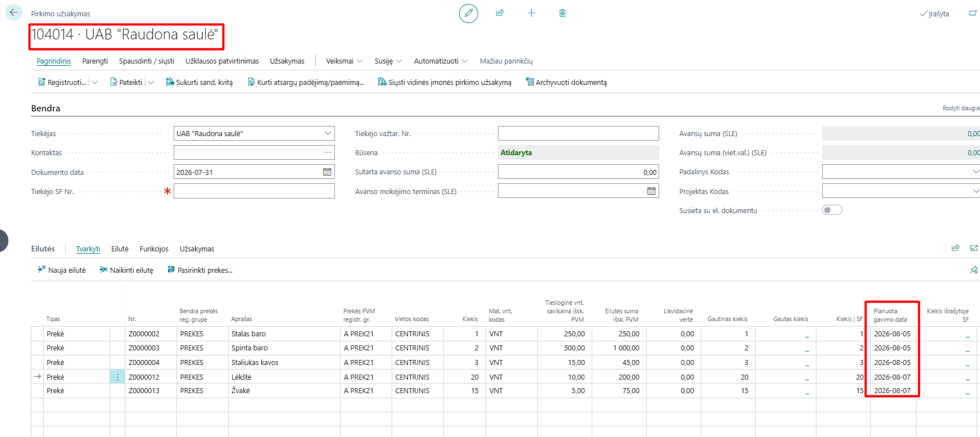Click the Tiekėjo SF Nr. input field
Image resolution: width=980 pixels, height=437 pixels.
point(254,191)
